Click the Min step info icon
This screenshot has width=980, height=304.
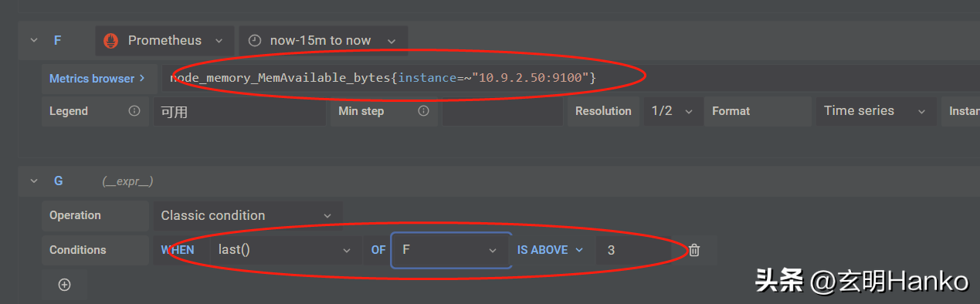[x=423, y=111]
